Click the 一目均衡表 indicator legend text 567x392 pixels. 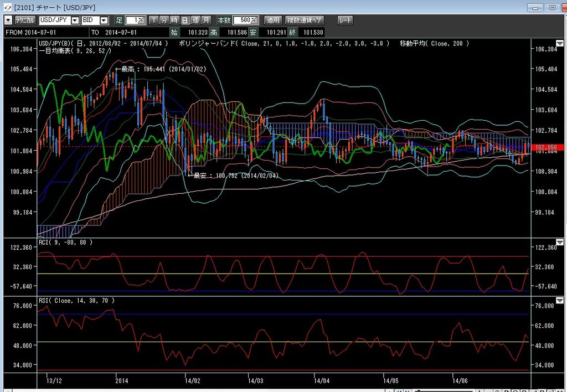pos(75,50)
